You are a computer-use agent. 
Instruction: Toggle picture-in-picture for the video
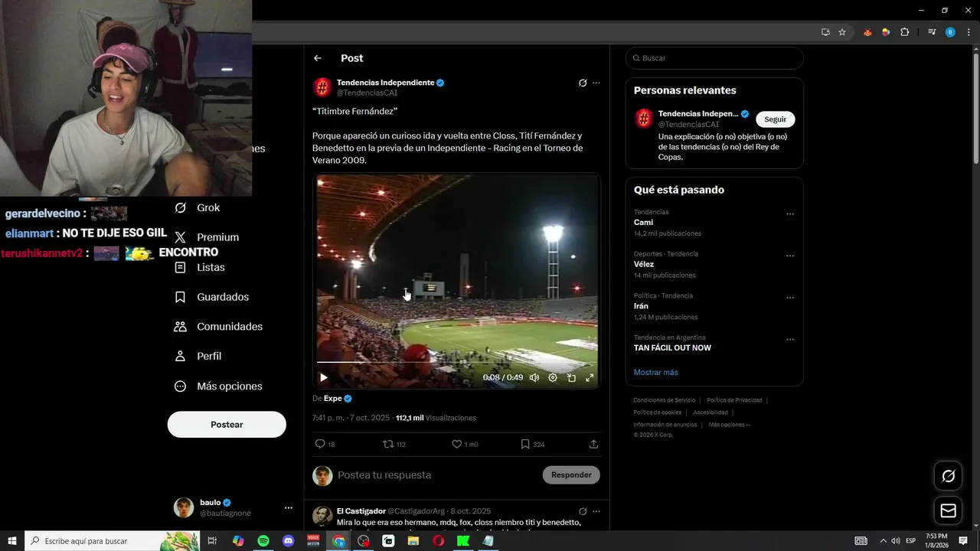tap(571, 377)
